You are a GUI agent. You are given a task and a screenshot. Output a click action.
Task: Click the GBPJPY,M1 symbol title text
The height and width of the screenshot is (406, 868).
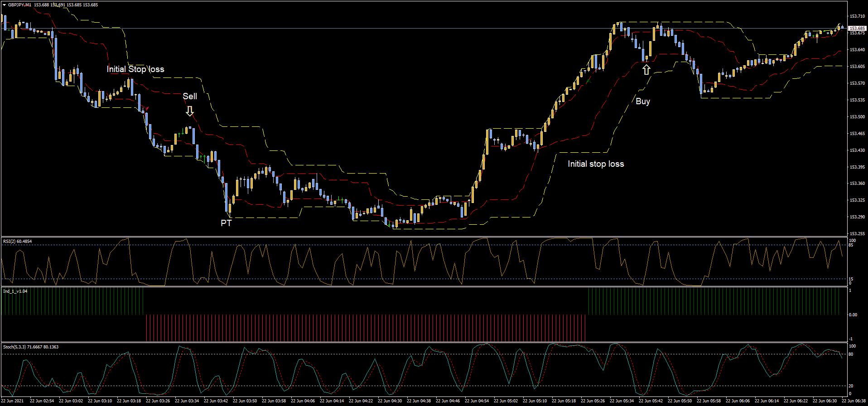[x=20, y=5]
